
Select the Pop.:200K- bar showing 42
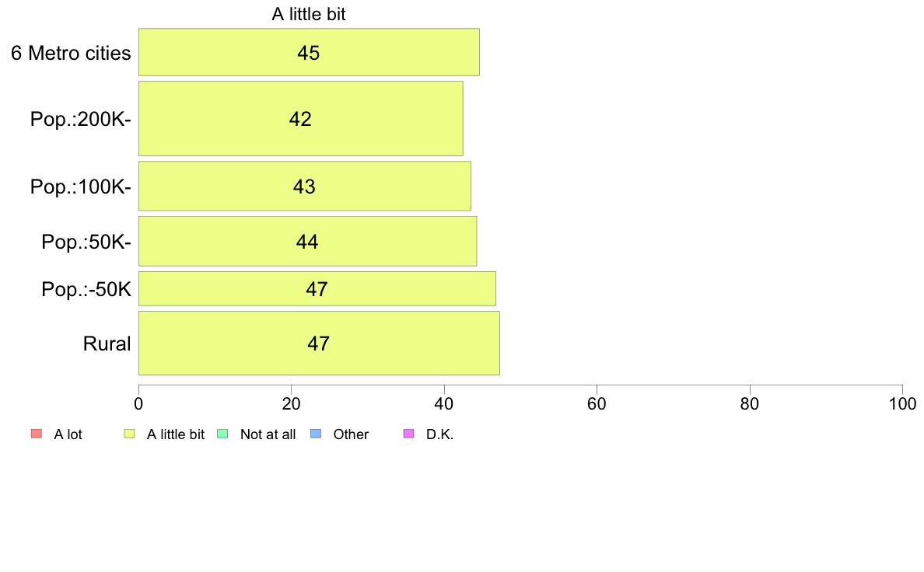[x=300, y=118]
